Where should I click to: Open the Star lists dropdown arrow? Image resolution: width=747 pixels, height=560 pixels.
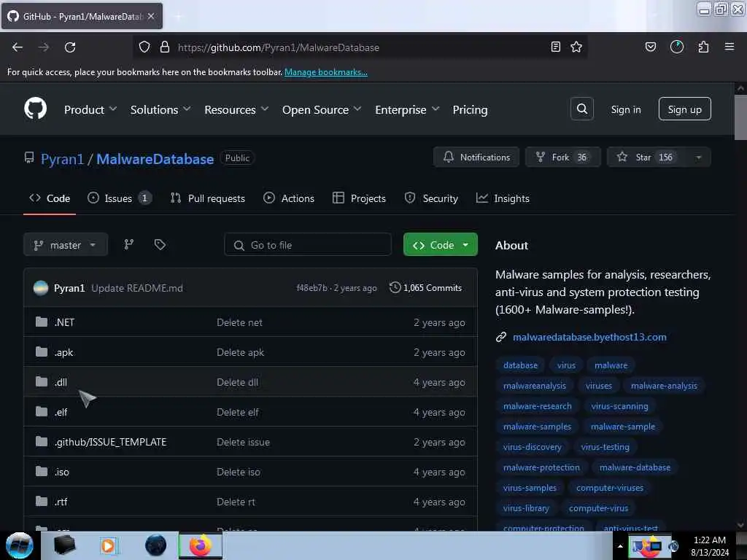(698, 157)
